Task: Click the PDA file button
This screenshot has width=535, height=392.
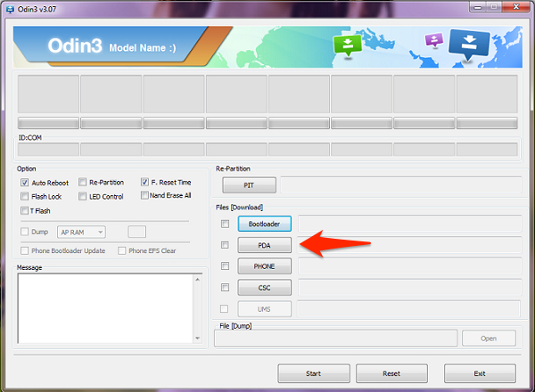Action: [x=265, y=245]
